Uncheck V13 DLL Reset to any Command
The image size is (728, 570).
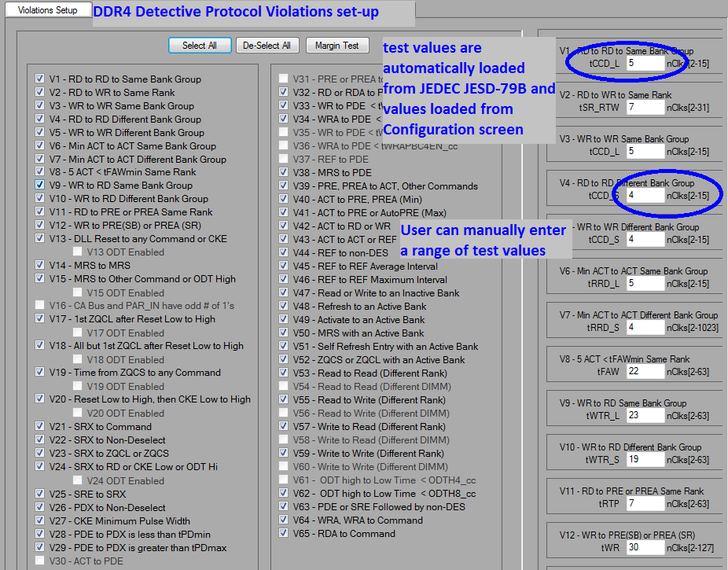[40, 238]
